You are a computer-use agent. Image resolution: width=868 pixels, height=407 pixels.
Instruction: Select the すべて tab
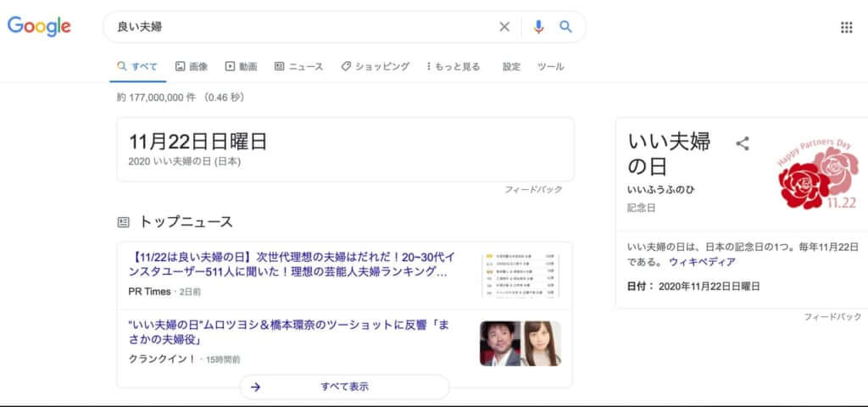(x=138, y=66)
